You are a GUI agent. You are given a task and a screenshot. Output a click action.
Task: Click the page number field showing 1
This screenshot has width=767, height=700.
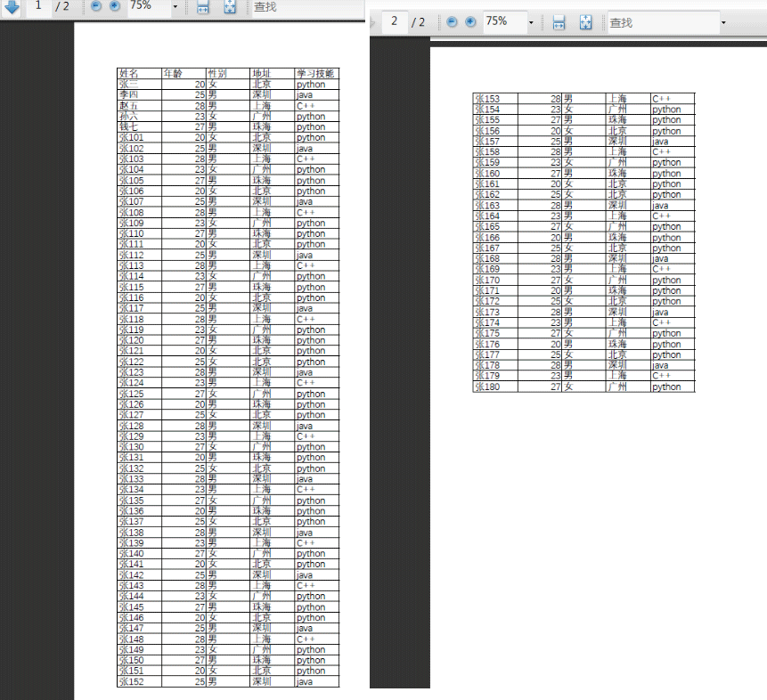tap(38, 6)
